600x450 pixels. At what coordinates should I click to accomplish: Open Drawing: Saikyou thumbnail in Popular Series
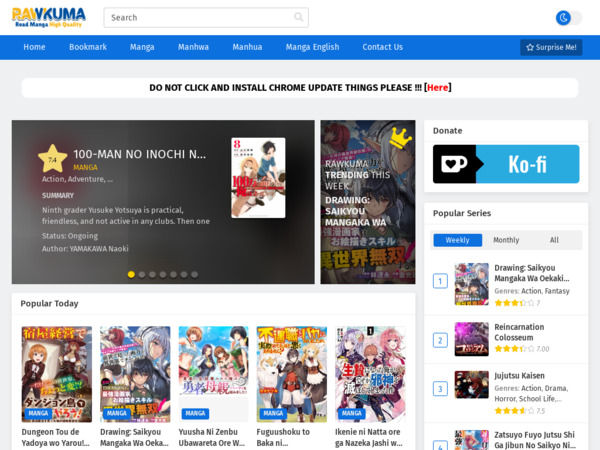tap(471, 284)
